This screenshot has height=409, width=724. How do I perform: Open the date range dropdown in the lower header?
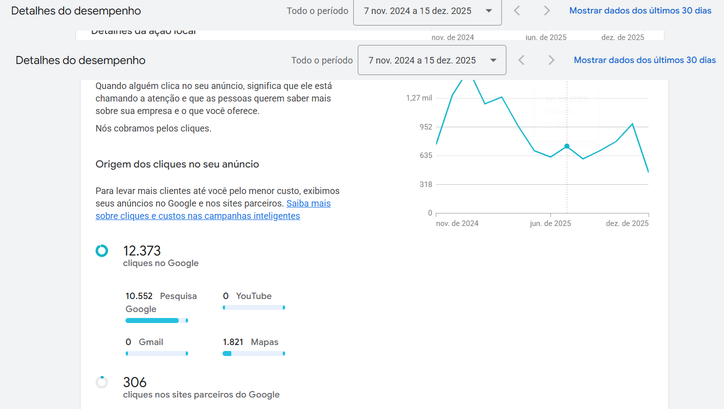[432, 60]
